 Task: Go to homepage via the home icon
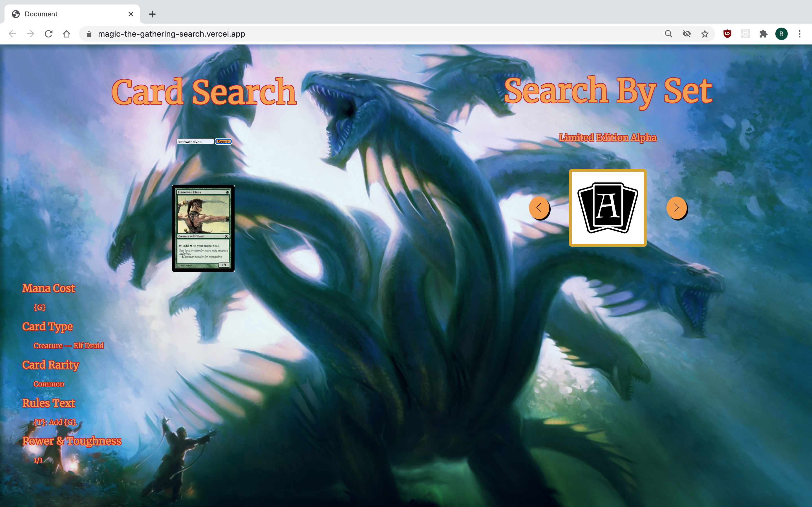pyautogui.click(x=67, y=34)
